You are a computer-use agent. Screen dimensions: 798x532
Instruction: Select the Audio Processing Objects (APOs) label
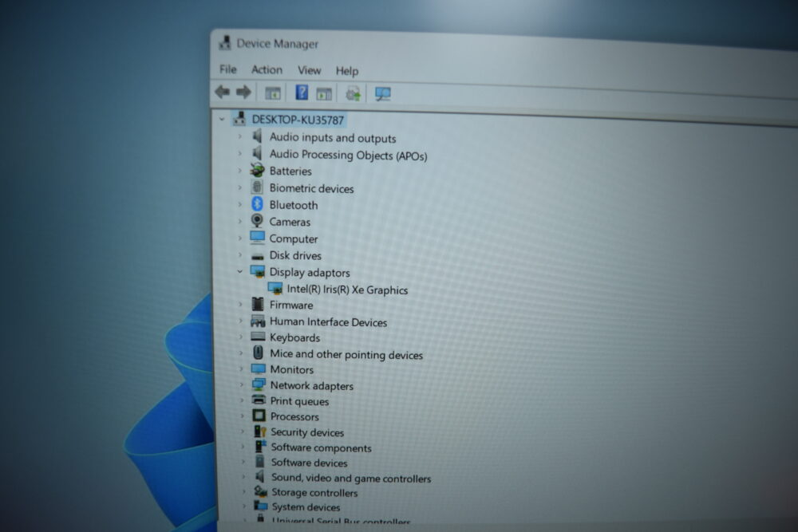click(x=348, y=155)
